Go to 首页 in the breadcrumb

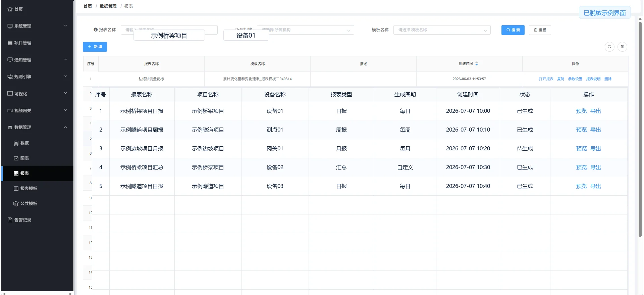pos(88,6)
